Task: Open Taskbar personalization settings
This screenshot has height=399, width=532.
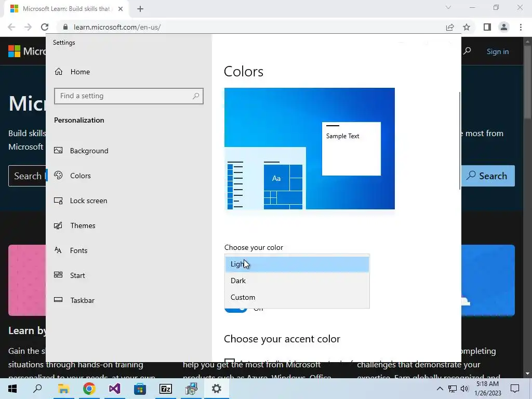Action: [x=74, y=300]
